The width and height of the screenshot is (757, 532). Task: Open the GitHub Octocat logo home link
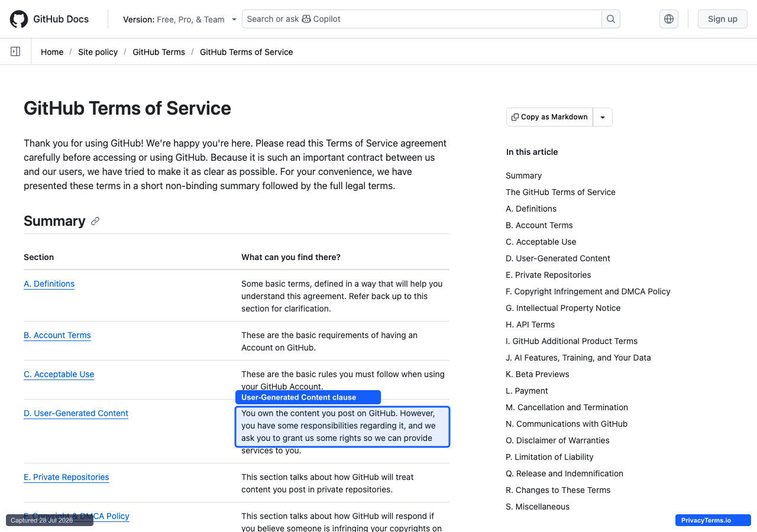click(x=19, y=19)
